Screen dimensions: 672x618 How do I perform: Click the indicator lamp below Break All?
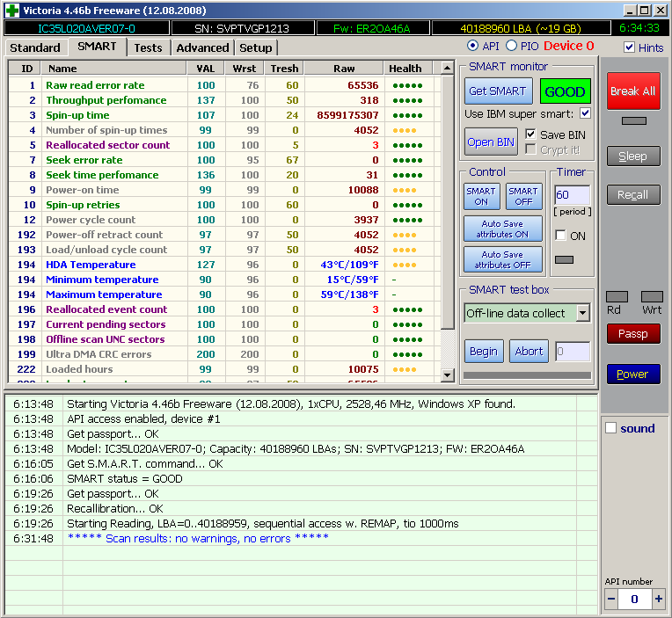(x=634, y=120)
